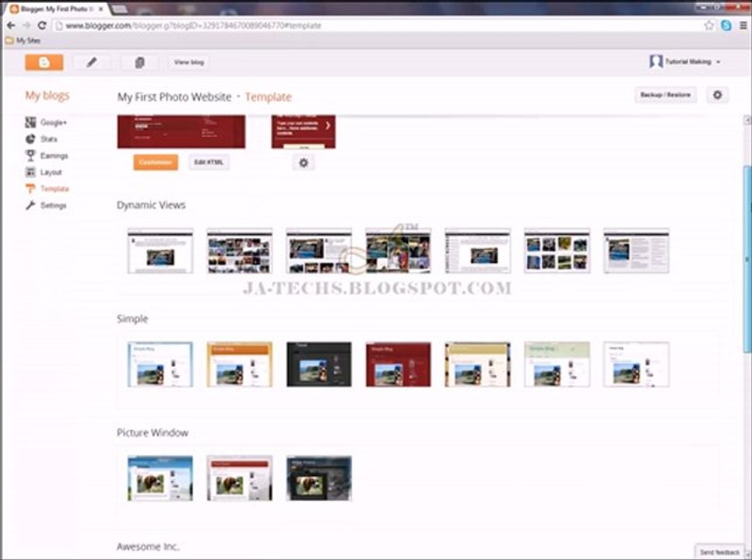
Task: Click the Send feedback button
Action: pyautogui.click(x=719, y=552)
